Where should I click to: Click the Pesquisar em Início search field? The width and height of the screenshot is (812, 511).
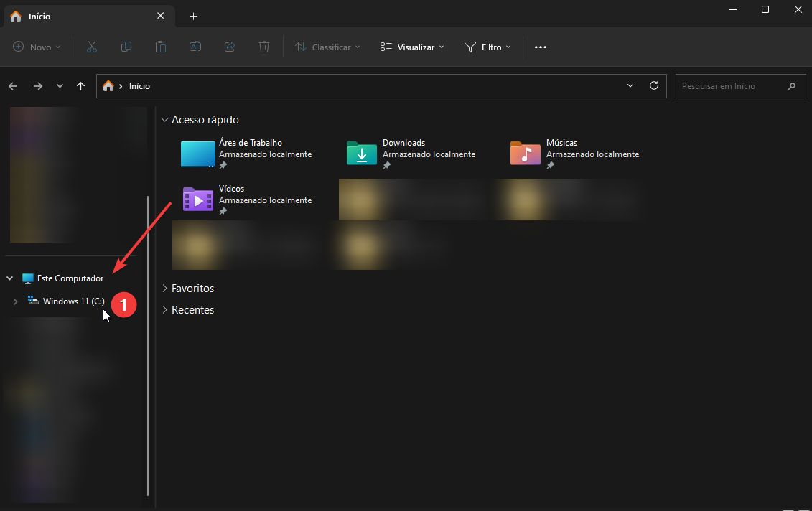click(x=732, y=85)
